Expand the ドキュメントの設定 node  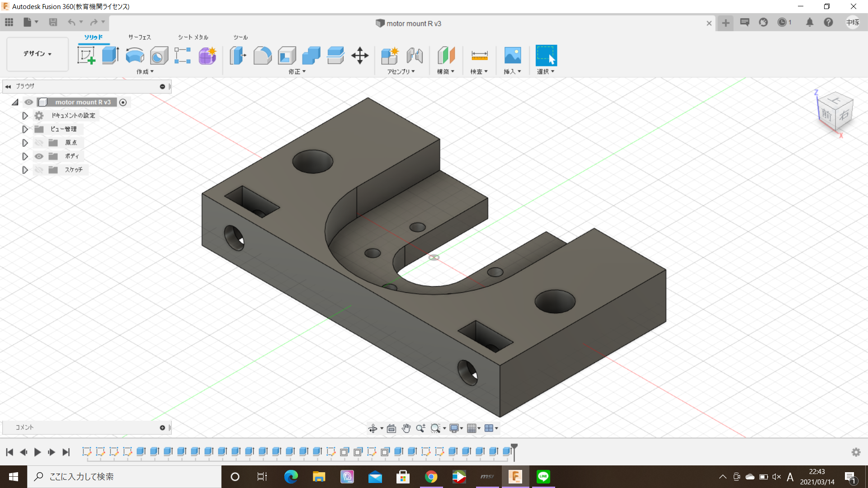tap(25, 116)
